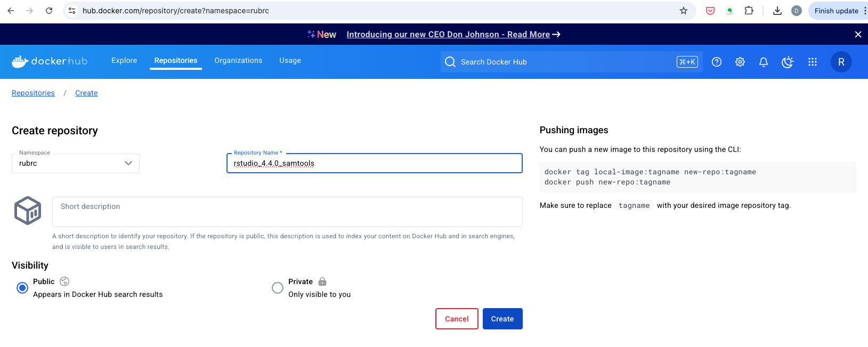Open the Usage tab

pyautogui.click(x=290, y=61)
